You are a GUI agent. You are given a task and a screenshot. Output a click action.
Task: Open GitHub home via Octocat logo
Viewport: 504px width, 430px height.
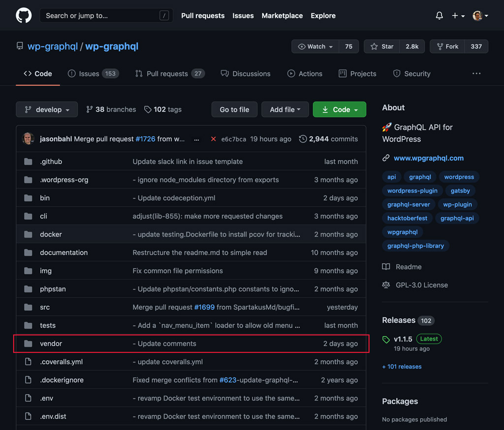click(x=24, y=15)
